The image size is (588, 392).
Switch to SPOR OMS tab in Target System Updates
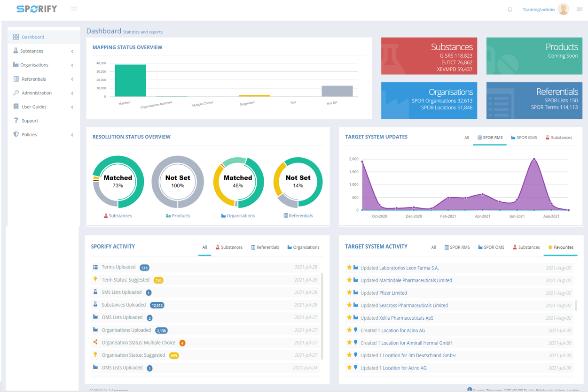(x=524, y=138)
